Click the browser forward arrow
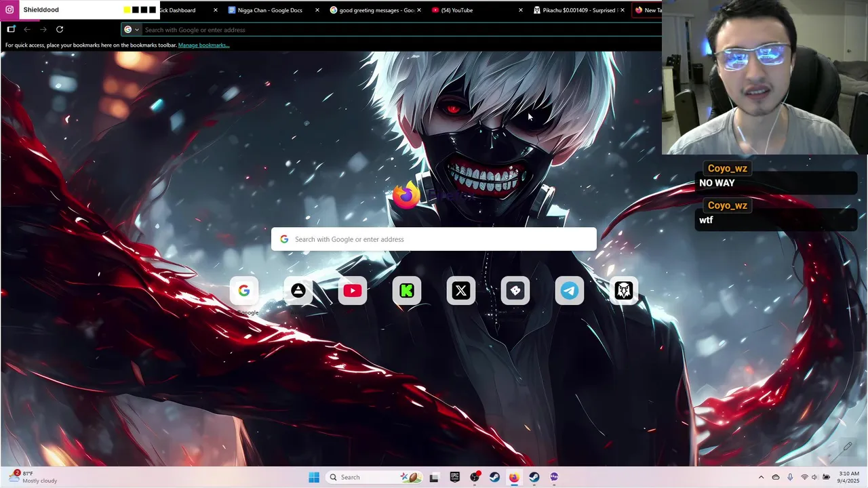This screenshot has height=488, width=868. (x=43, y=29)
